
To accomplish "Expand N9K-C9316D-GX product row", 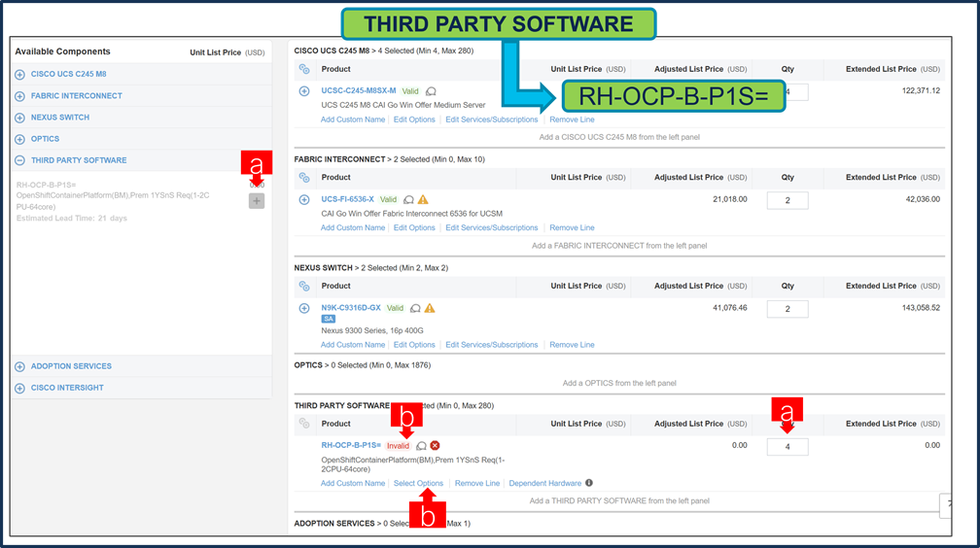I will pyautogui.click(x=304, y=308).
